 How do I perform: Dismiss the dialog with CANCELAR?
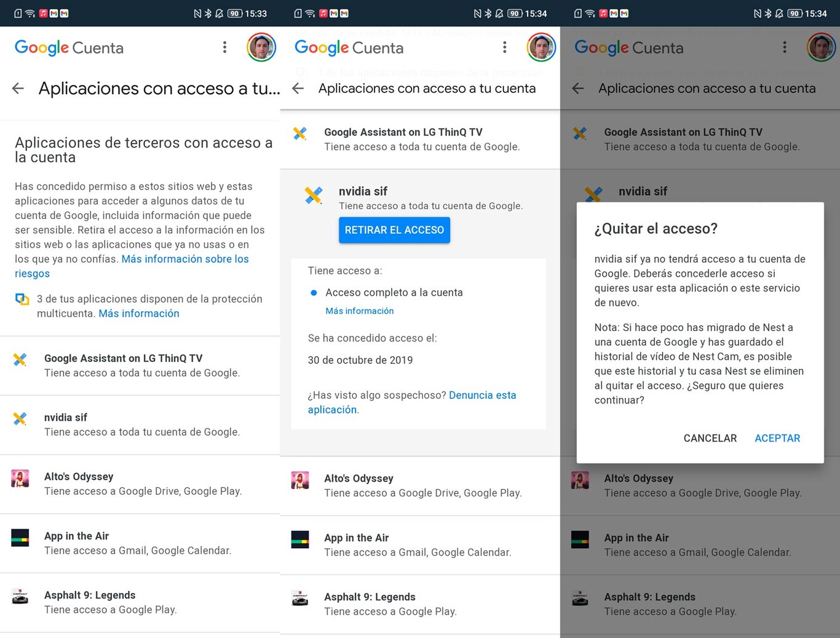coord(710,438)
